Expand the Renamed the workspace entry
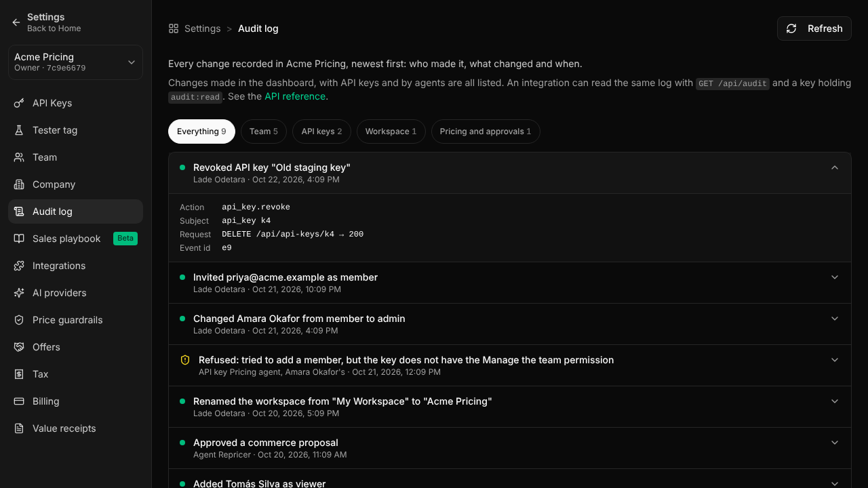The height and width of the screenshot is (488, 868). pos(835,401)
